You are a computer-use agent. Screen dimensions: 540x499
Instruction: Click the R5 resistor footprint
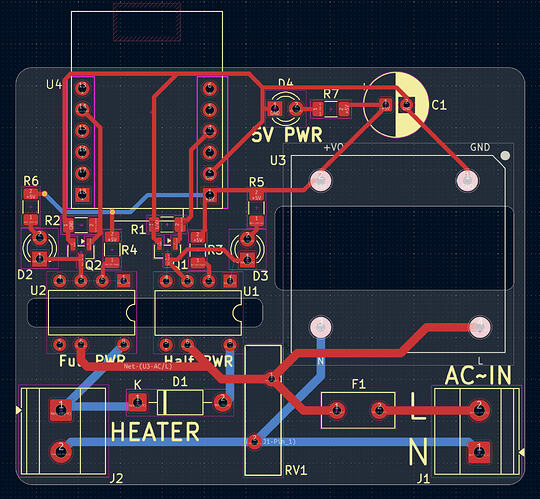[256, 208]
